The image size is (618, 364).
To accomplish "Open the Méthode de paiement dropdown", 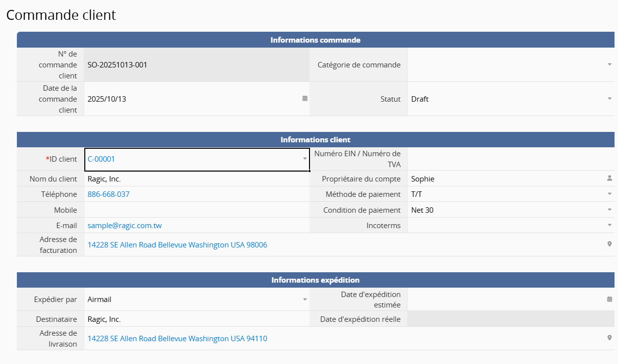I will click(x=610, y=194).
